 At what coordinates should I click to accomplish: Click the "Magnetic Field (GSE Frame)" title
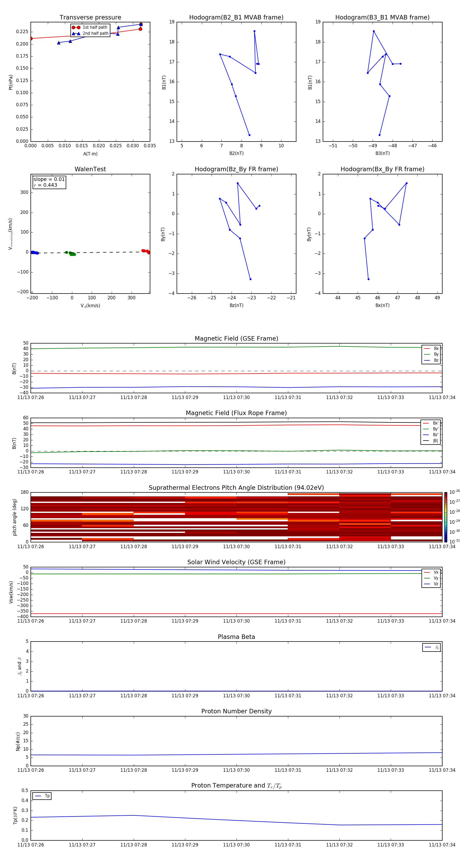click(236, 339)
